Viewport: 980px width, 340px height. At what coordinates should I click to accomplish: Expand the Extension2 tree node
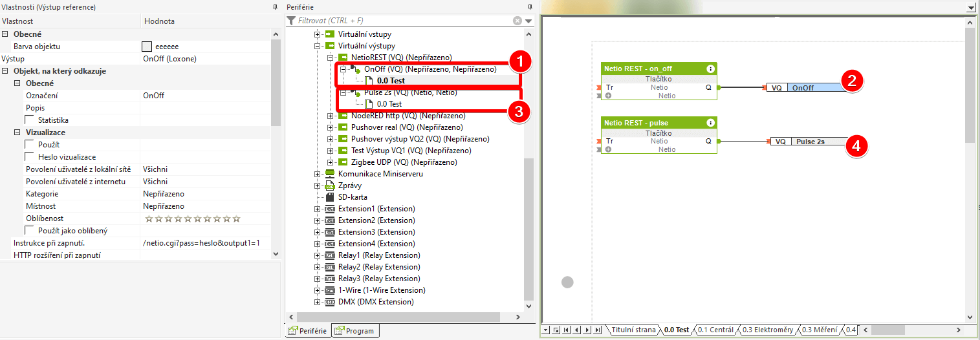(x=318, y=220)
